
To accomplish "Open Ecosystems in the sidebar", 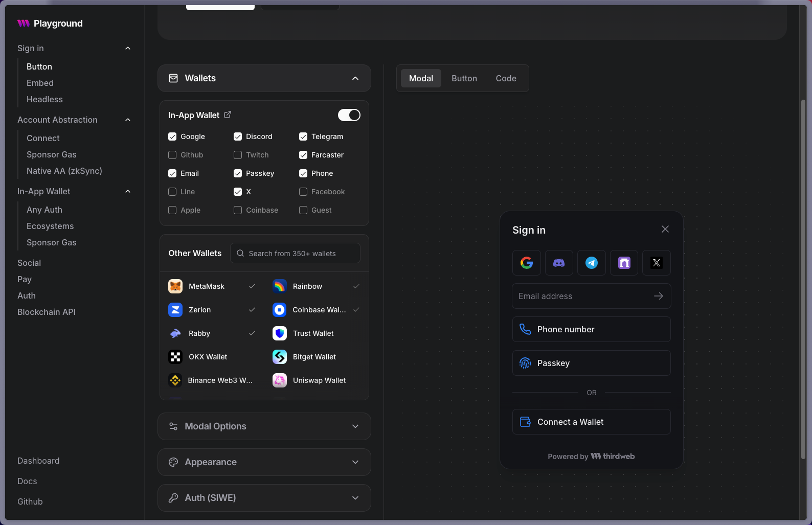I will pos(50,226).
